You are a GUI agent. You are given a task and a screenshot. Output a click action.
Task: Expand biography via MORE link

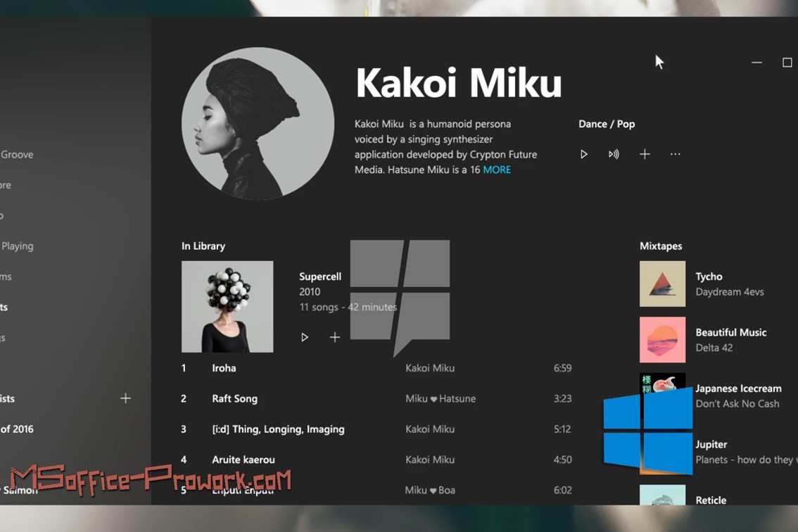pyautogui.click(x=497, y=170)
